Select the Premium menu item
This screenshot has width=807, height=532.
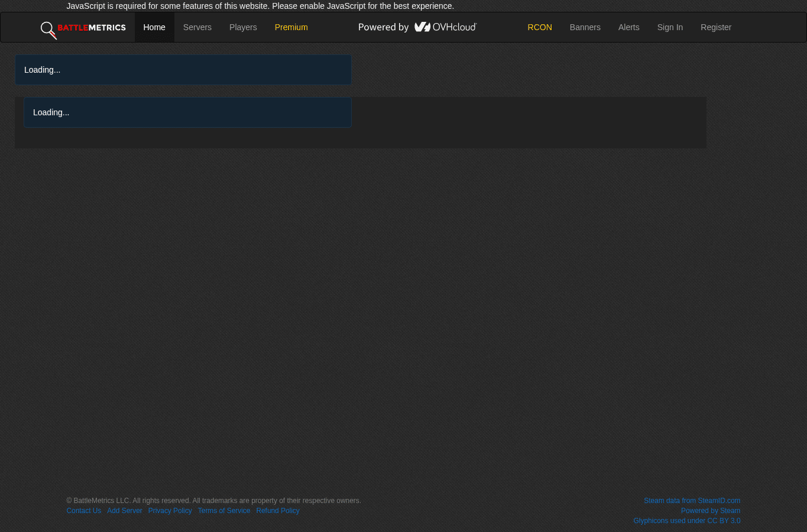291,27
